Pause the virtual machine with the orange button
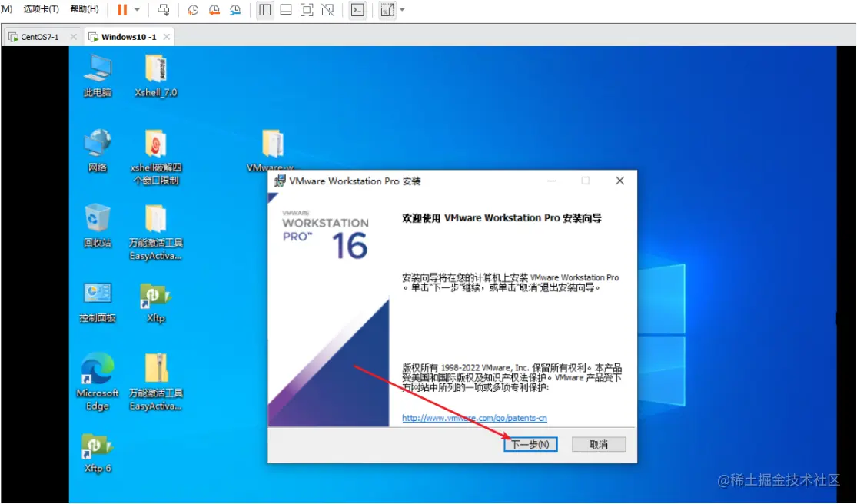The height and width of the screenshot is (504, 857). tap(122, 10)
